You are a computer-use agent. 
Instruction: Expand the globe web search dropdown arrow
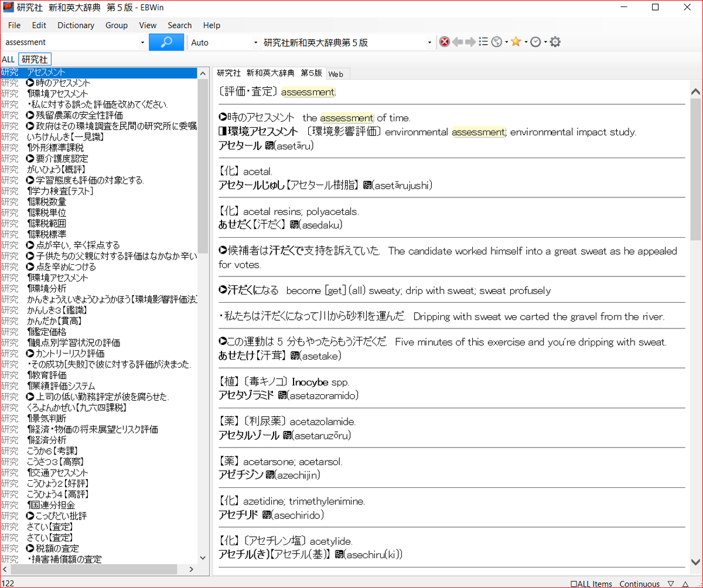click(x=506, y=42)
